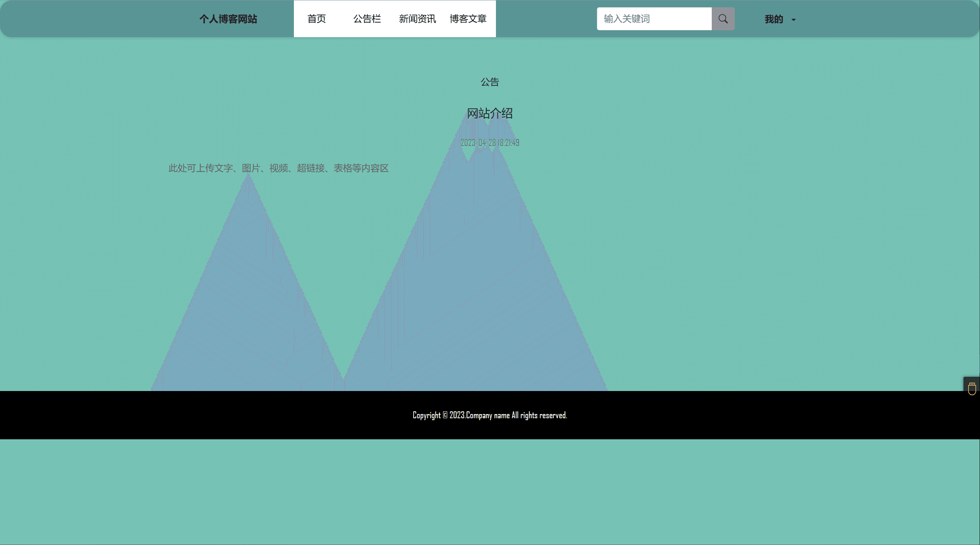
Task: Focus the 输入关键词 search field
Action: [x=654, y=19]
